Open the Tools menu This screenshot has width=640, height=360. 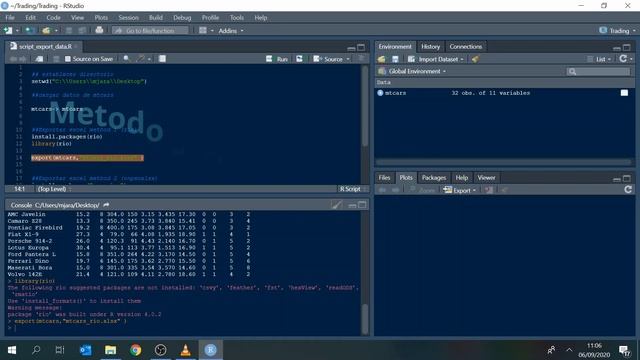[x=236, y=18]
